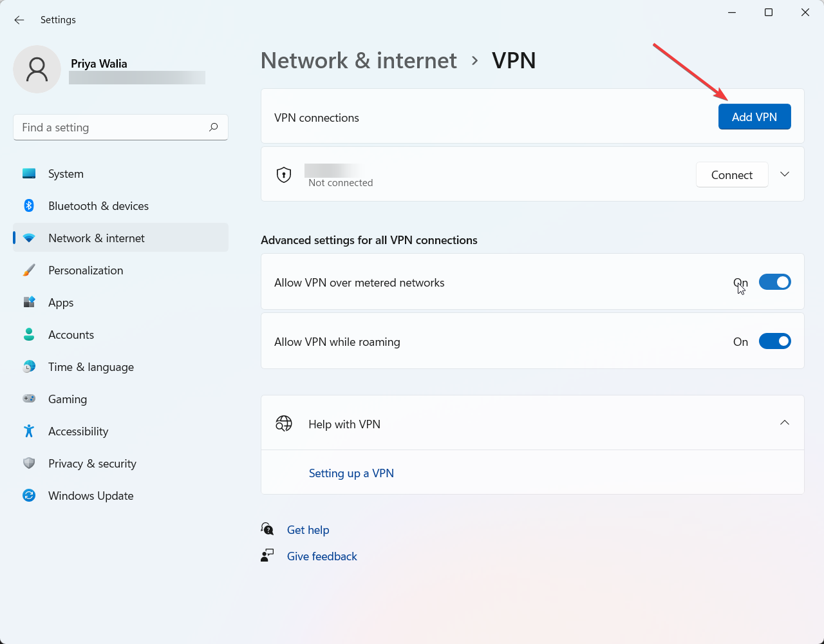This screenshot has width=824, height=644.
Task: Toggle Allow VPN over metered networks
Action: coord(774,282)
